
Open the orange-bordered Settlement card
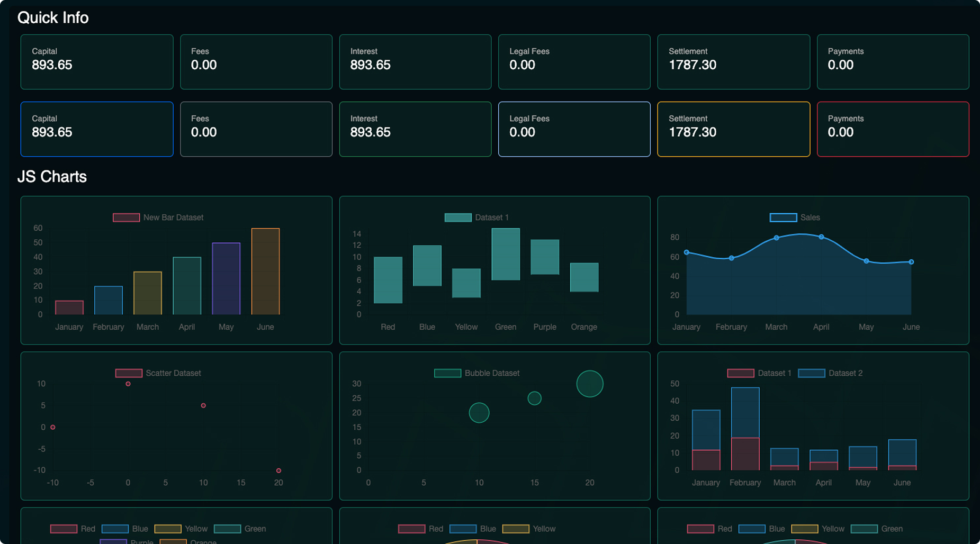coord(733,129)
